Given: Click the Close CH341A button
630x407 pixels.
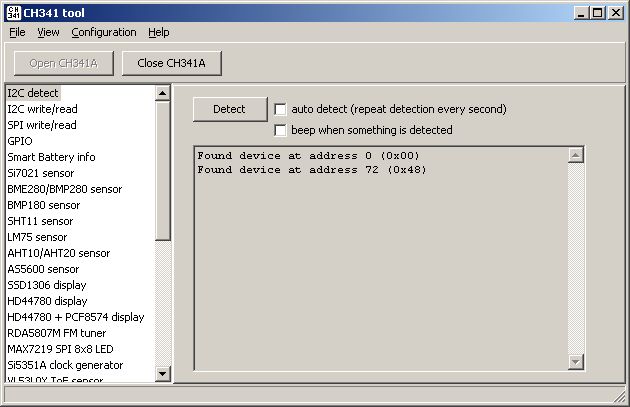Looking at the screenshot, I should [x=172, y=63].
